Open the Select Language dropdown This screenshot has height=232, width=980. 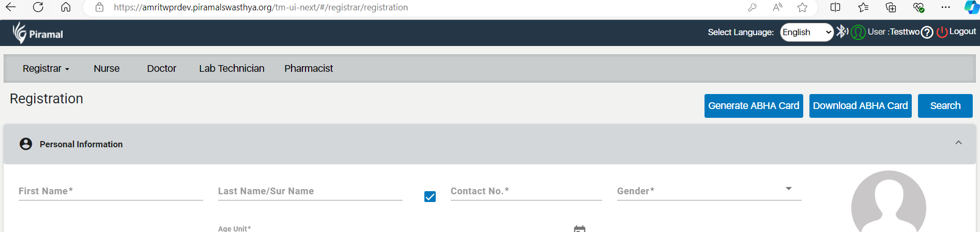pos(806,32)
